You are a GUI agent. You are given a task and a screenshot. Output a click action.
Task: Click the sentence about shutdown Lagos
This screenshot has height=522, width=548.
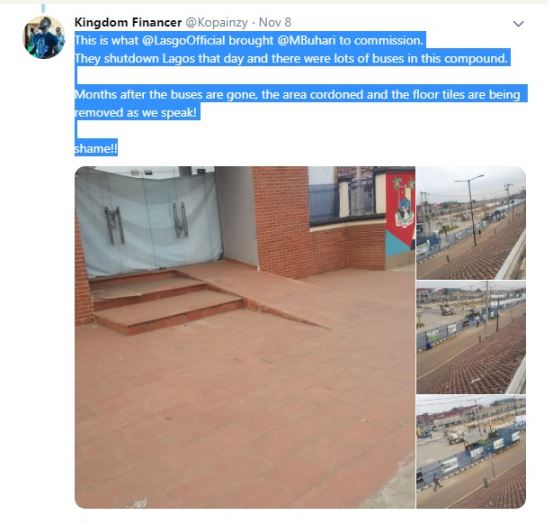coord(291,58)
